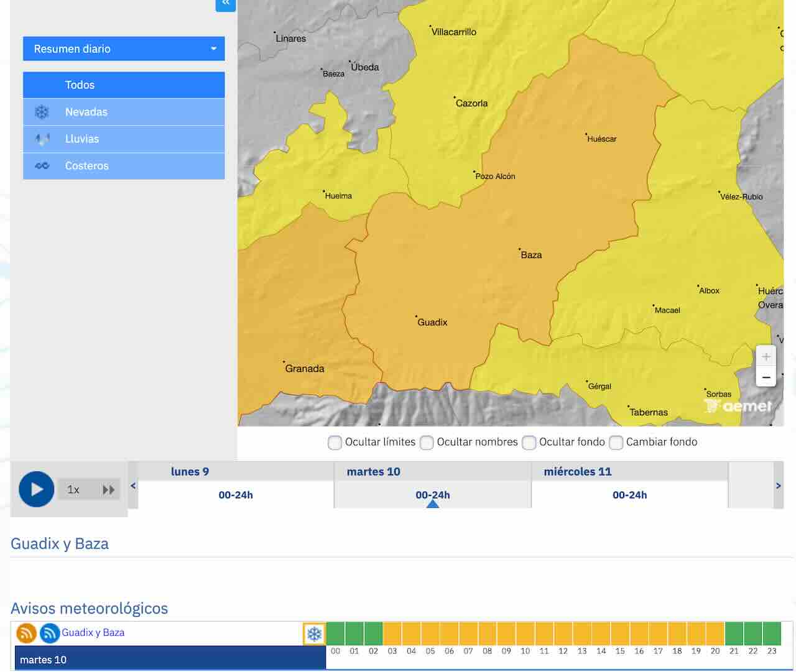
Task: Toggle Cambiar fondo checkbox
Action: point(616,443)
